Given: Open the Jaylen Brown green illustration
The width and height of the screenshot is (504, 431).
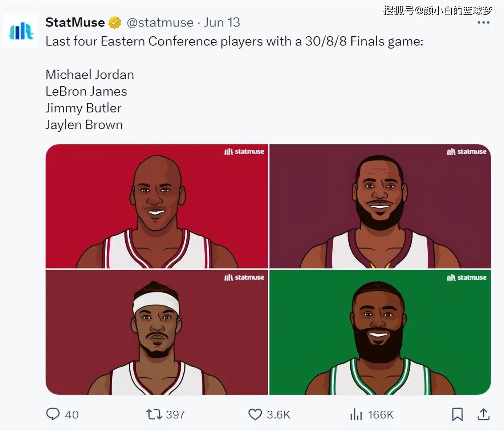Looking at the screenshot, I should pyautogui.click(x=380, y=332).
